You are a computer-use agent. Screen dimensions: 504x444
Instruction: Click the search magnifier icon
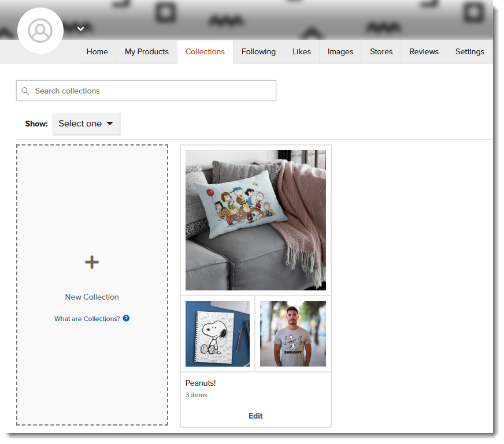(25, 91)
